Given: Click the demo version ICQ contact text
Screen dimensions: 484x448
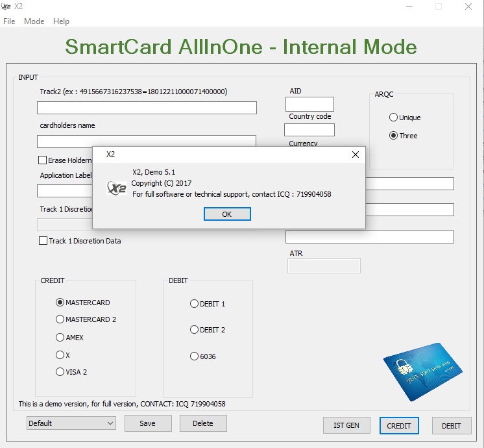Looking at the screenshot, I should [x=122, y=404].
